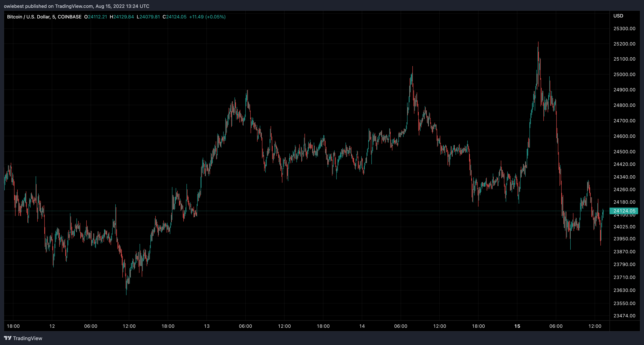
Task: Click the 24600.00 price axis label
Action: tap(624, 136)
